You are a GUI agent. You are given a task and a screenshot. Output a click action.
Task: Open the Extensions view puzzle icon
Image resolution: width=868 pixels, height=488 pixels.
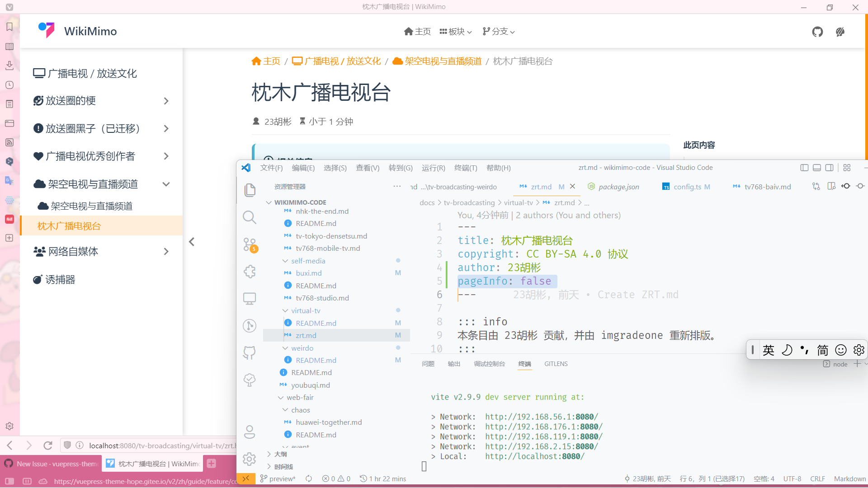250,272
